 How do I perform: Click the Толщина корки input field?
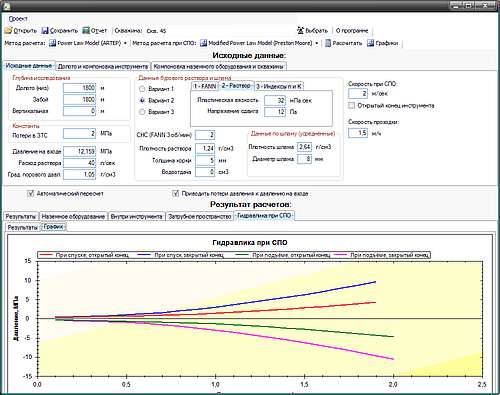(x=205, y=160)
